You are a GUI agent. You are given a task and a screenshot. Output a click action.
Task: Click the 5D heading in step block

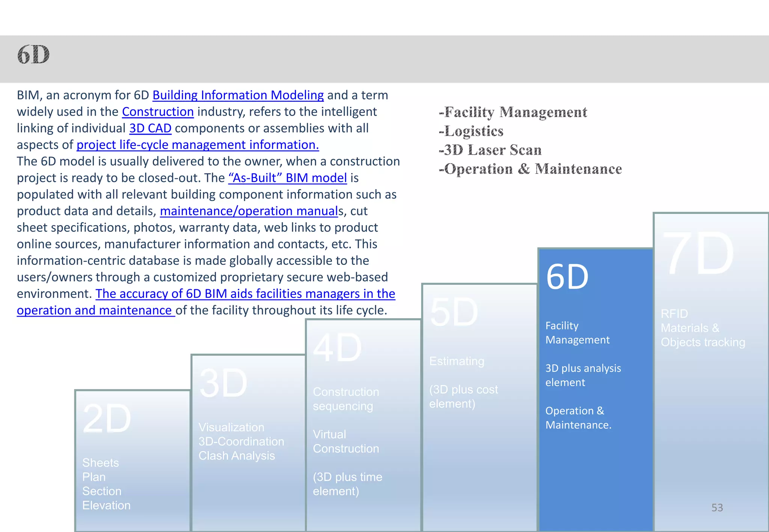[x=454, y=313]
